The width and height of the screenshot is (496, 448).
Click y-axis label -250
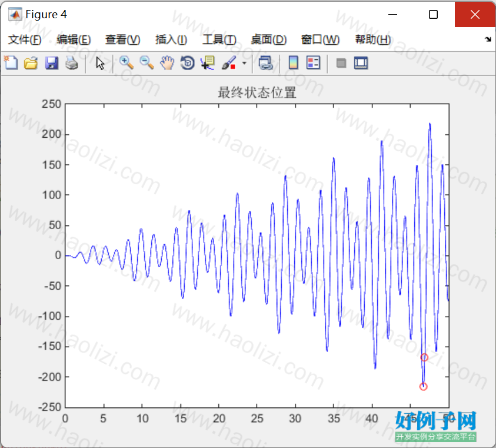point(49,407)
